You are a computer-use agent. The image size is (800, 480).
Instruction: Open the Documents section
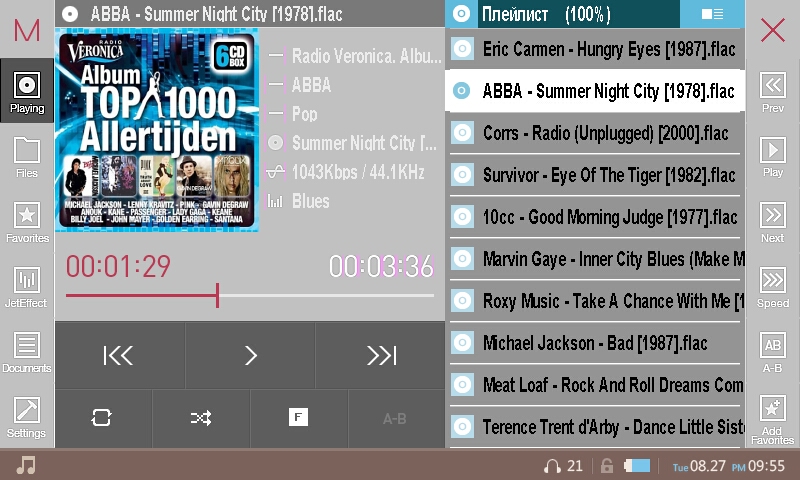click(x=27, y=352)
